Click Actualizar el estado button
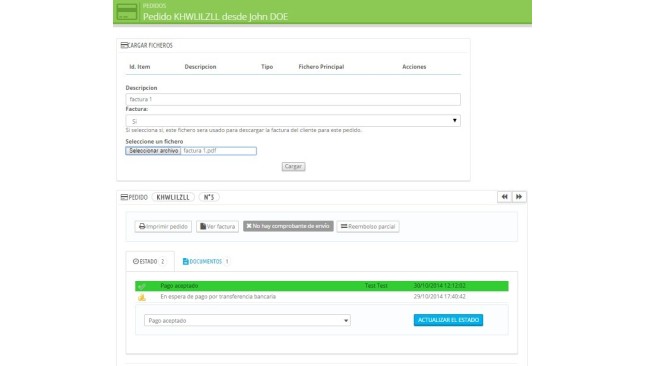Viewport: 646px width, 366px height. pos(448,320)
